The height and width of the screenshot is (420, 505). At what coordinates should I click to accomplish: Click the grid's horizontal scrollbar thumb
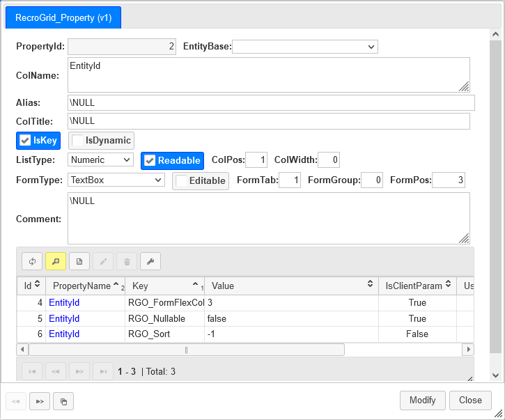coord(186,350)
